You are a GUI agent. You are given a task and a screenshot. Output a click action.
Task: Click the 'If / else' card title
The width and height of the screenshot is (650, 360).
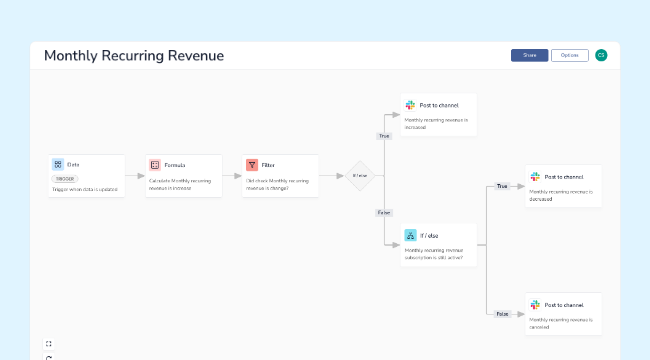(429, 236)
